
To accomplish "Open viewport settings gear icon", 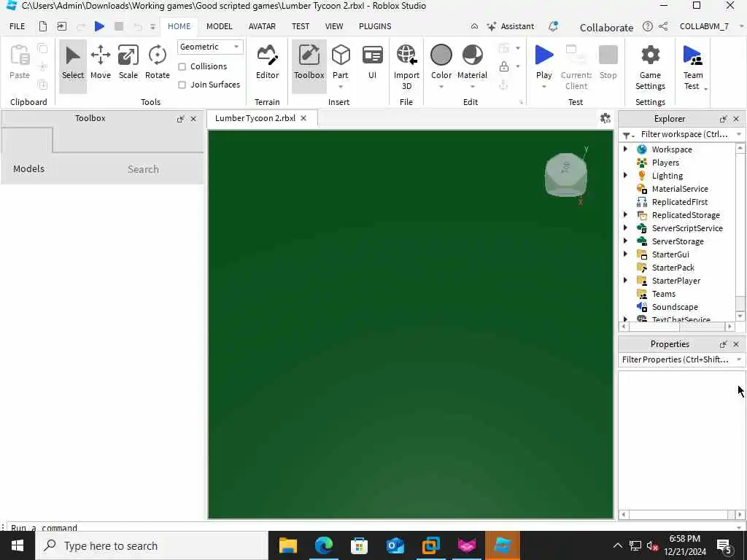I will pyautogui.click(x=605, y=118).
